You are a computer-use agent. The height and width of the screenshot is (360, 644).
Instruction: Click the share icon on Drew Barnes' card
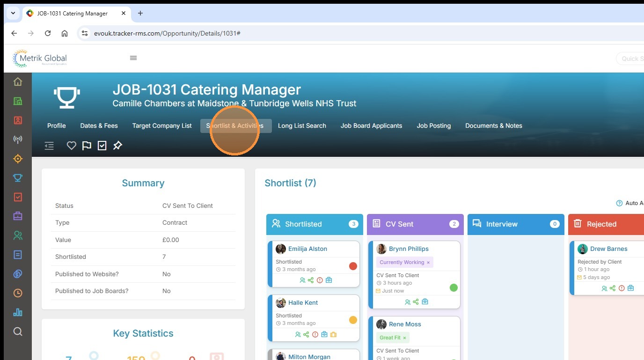coord(613,288)
